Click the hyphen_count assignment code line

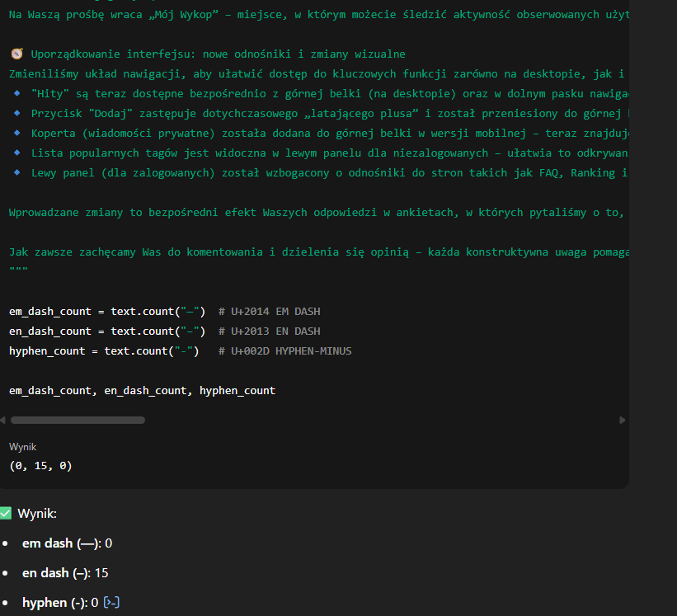(104, 350)
